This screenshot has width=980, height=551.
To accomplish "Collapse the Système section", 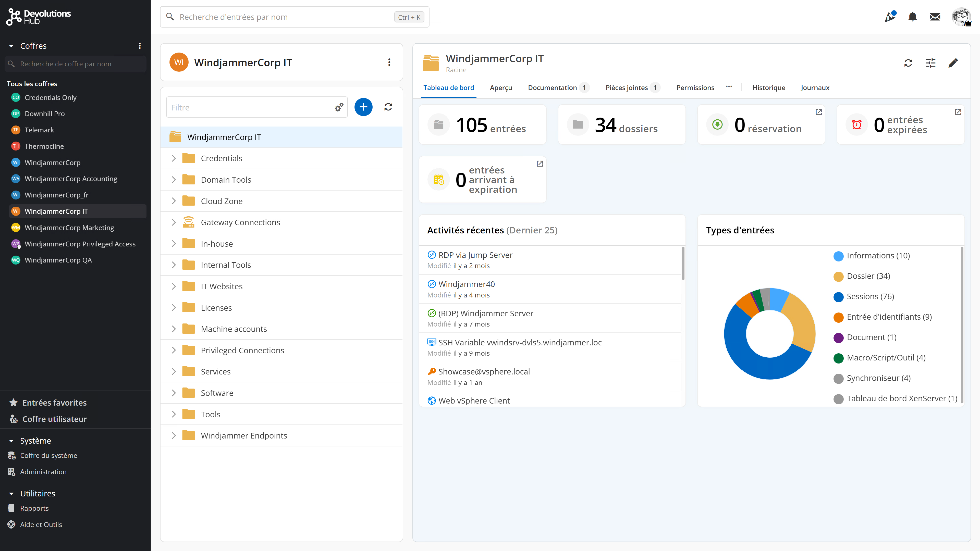I will [11, 441].
